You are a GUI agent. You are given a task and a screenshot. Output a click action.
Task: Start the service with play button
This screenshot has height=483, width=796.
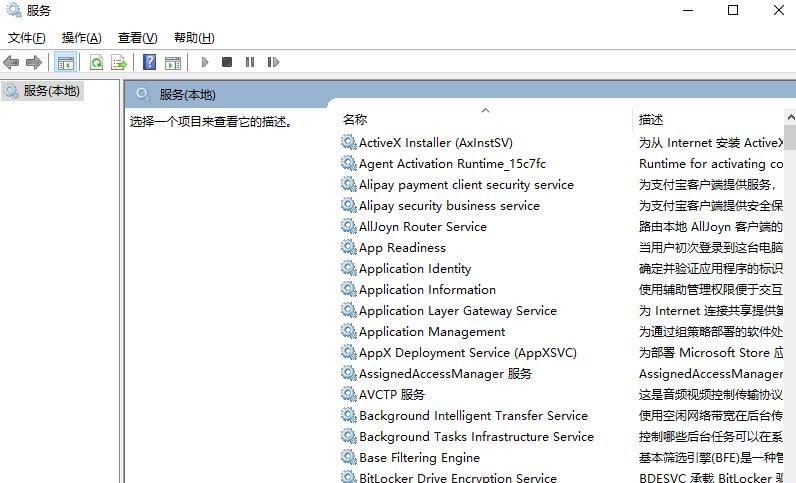point(205,62)
